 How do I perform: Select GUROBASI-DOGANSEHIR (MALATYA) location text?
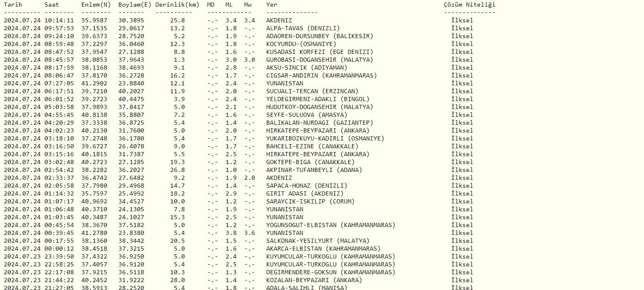point(320,60)
